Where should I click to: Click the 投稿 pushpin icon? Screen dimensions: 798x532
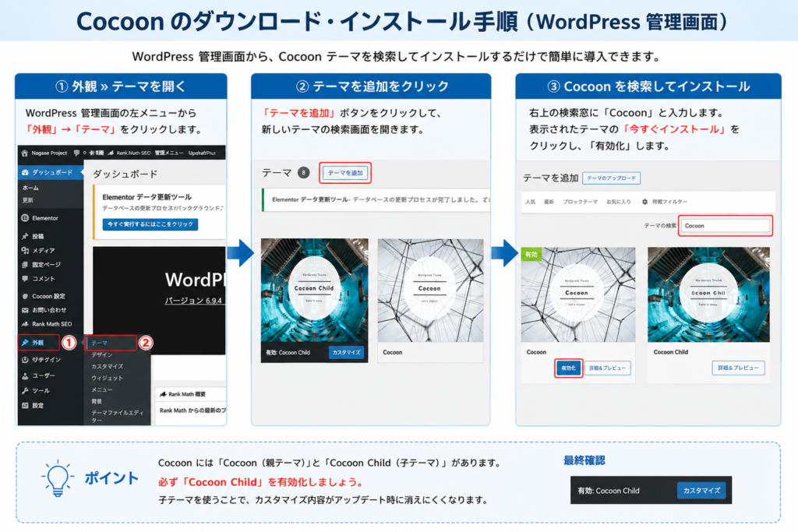[25, 236]
